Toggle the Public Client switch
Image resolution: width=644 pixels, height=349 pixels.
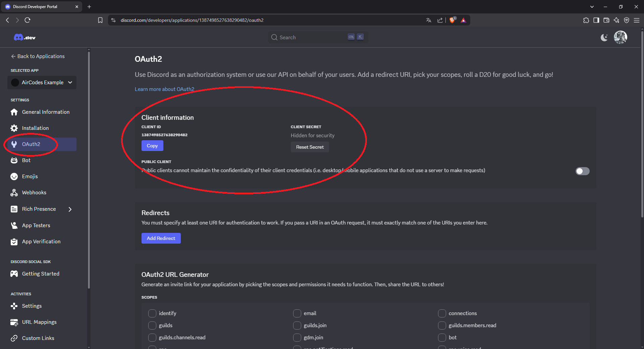point(583,171)
